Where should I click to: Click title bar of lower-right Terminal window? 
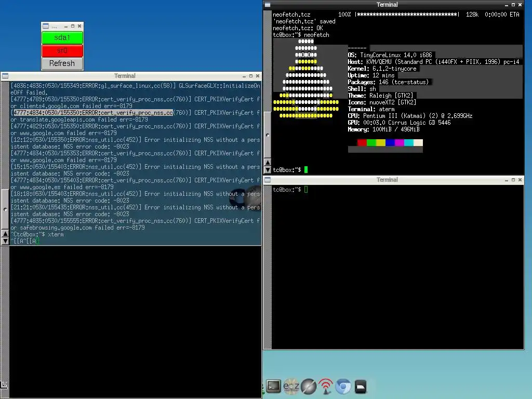tap(387, 180)
